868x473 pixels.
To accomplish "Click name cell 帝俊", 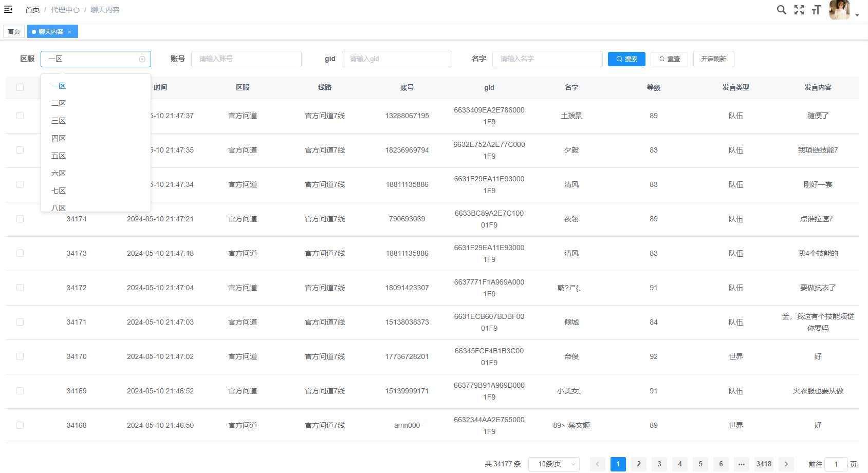I will (571, 356).
